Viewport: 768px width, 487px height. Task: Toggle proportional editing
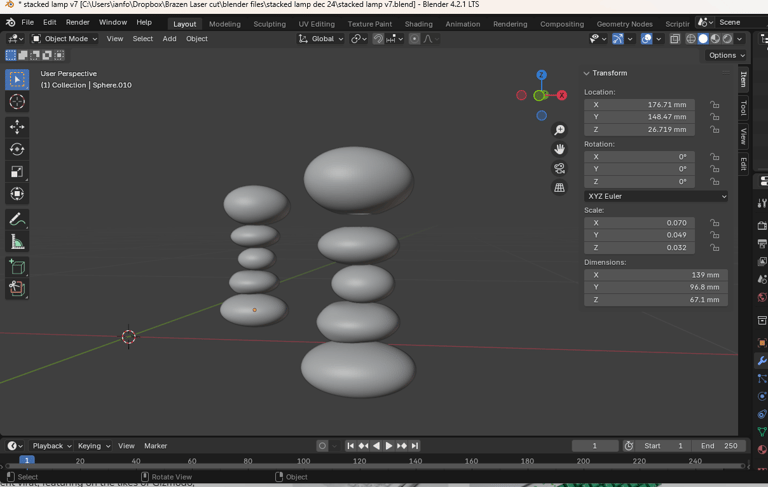click(x=414, y=39)
